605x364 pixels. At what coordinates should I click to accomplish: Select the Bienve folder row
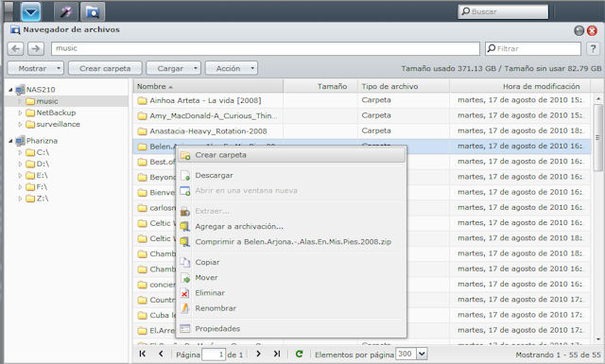tap(362, 192)
